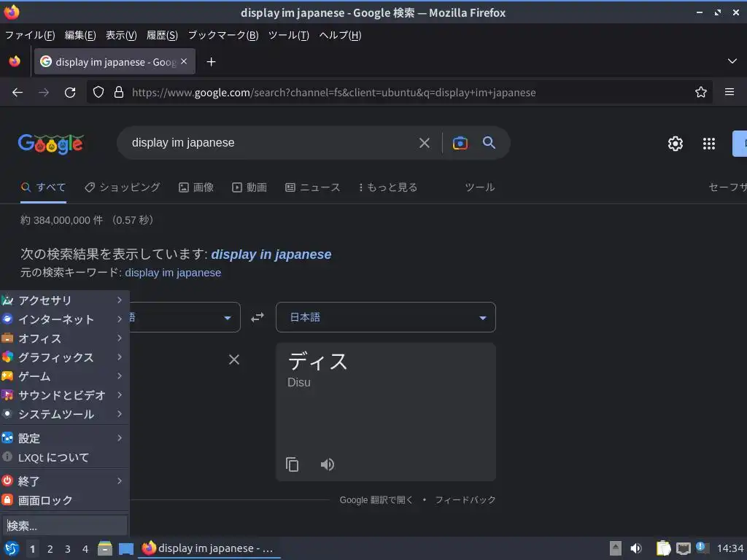Expand 終了 session submenu
The image size is (747, 560).
pos(64,481)
